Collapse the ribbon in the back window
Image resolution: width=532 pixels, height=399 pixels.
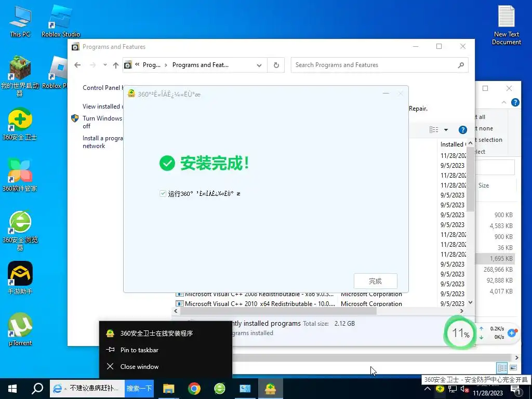pos(504,102)
